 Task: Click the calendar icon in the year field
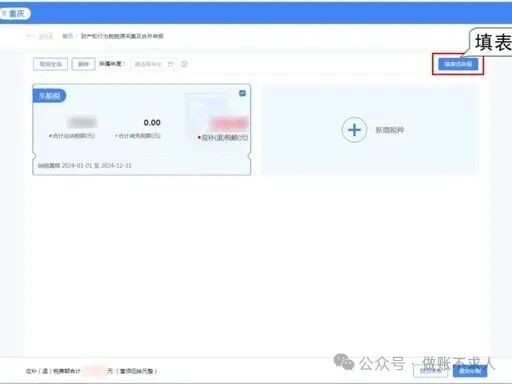pos(171,64)
